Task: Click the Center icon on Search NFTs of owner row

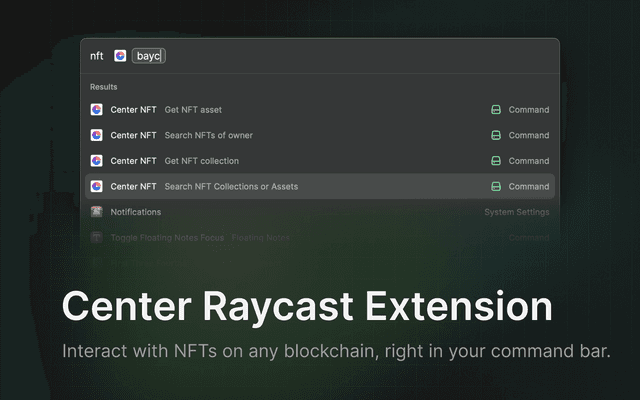Action: click(97, 135)
